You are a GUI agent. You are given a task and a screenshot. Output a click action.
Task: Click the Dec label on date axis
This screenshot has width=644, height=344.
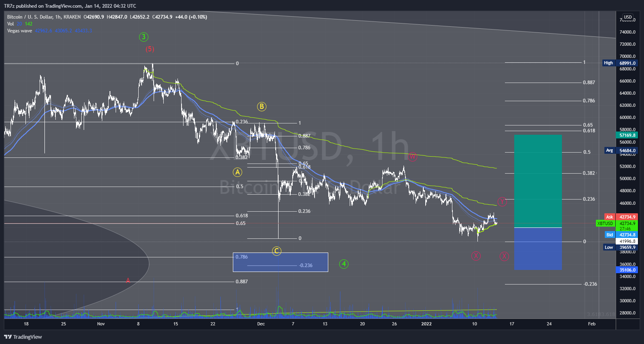pyautogui.click(x=261, y=324)
